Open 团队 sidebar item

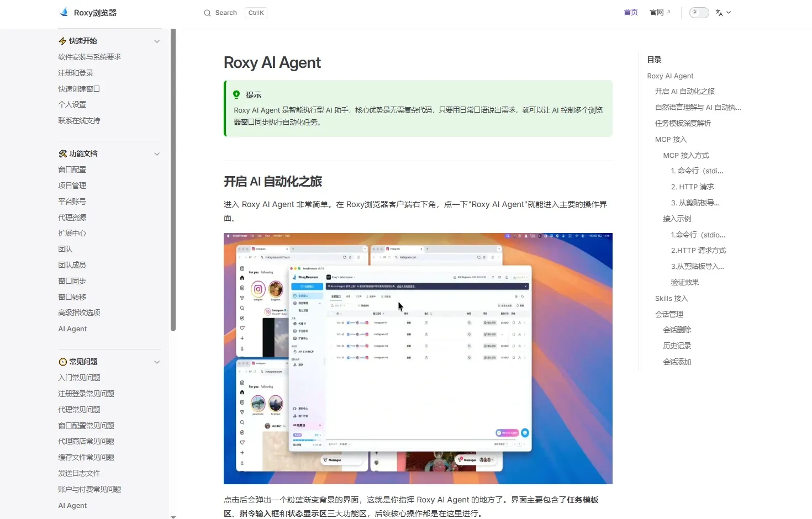click(x=65, y=249)
